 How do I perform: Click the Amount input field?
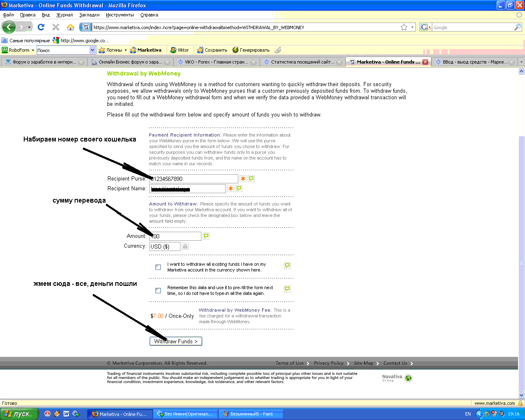[175, 236]
